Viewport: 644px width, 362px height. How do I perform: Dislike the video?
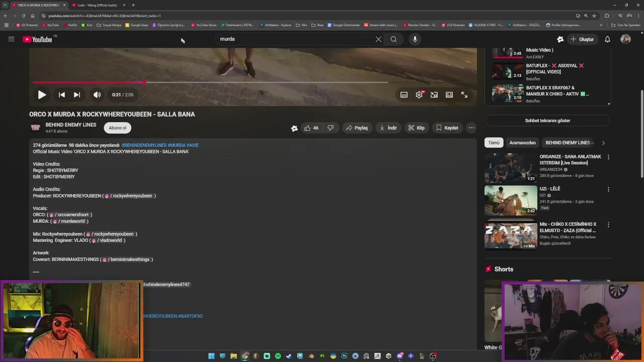point(331,128)
